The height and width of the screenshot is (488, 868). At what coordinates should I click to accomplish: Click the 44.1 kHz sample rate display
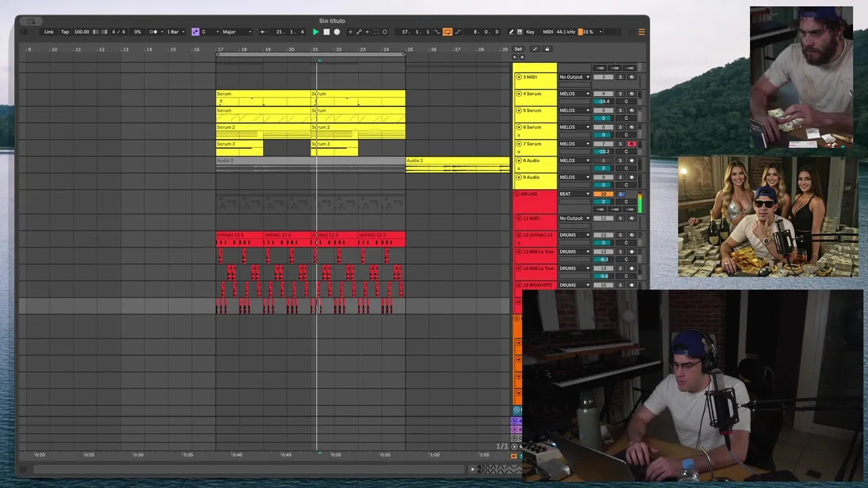(x=566, y=32)
